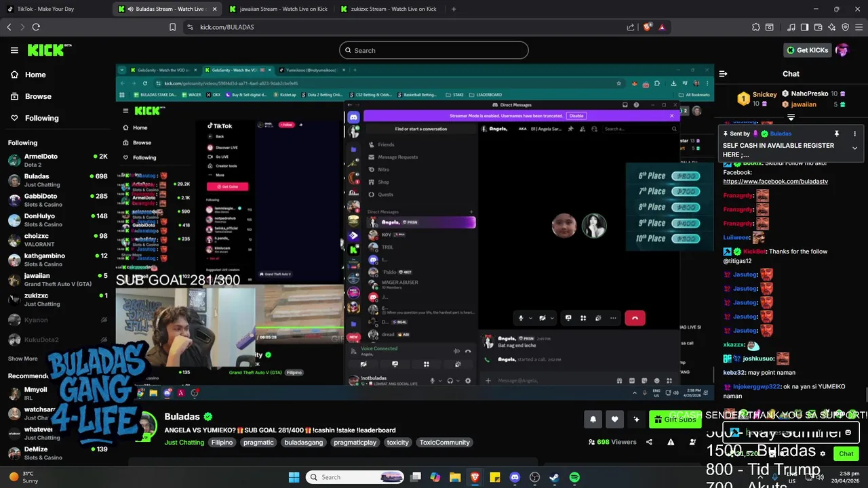Image resolution: width=868 pixels, height=488 pixels.
Task: Bookmark this page icon
Action: 172,27
